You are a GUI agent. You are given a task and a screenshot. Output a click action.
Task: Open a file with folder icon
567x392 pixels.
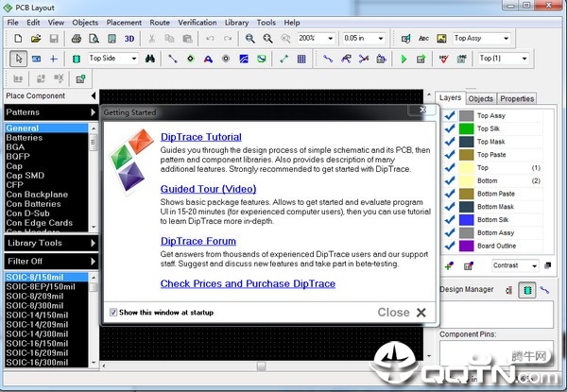(36, 39)
